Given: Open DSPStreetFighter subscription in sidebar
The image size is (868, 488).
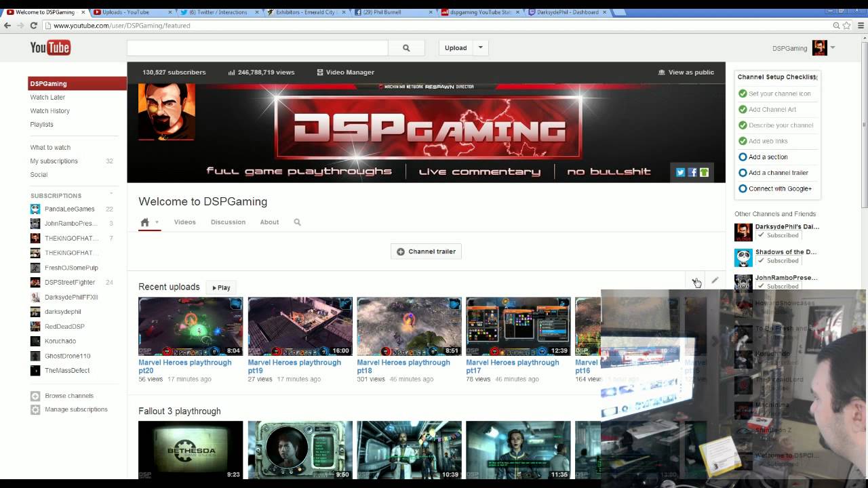Looking at the screenshot, I should 70,283.
